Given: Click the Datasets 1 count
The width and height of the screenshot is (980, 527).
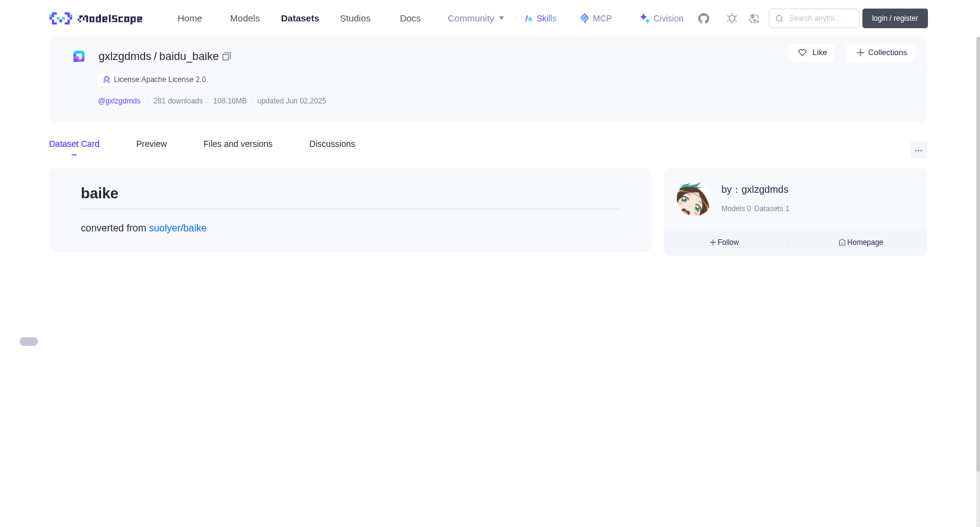Looking at the screenshot, I should click(x=772, y=209).
